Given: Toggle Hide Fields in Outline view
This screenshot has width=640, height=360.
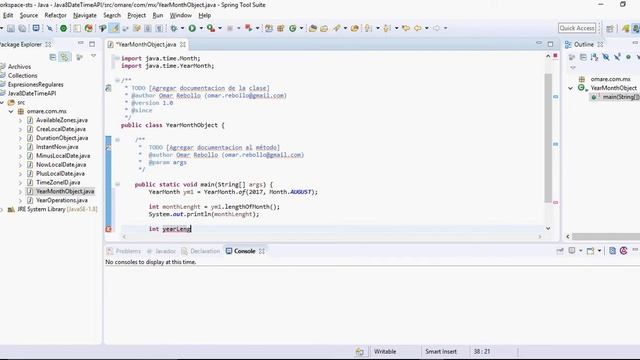Looking at the screenshot, I should tap(606, 57).
